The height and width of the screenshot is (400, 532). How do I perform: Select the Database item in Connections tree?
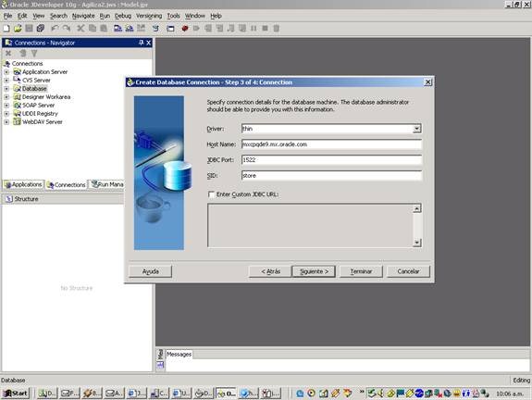(x=34, y=89)
